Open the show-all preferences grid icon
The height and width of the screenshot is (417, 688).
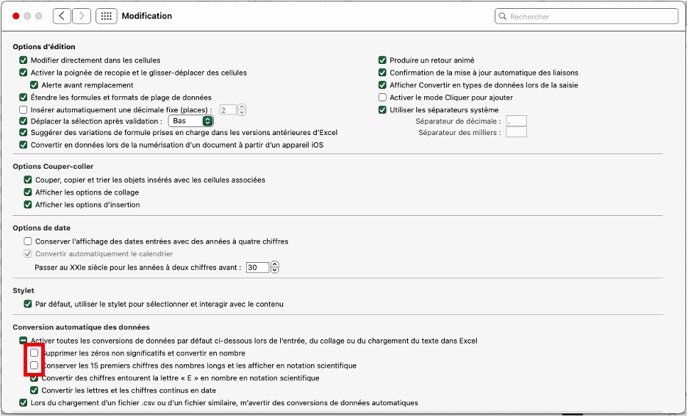pyautogui.click(x=106, y=16)
